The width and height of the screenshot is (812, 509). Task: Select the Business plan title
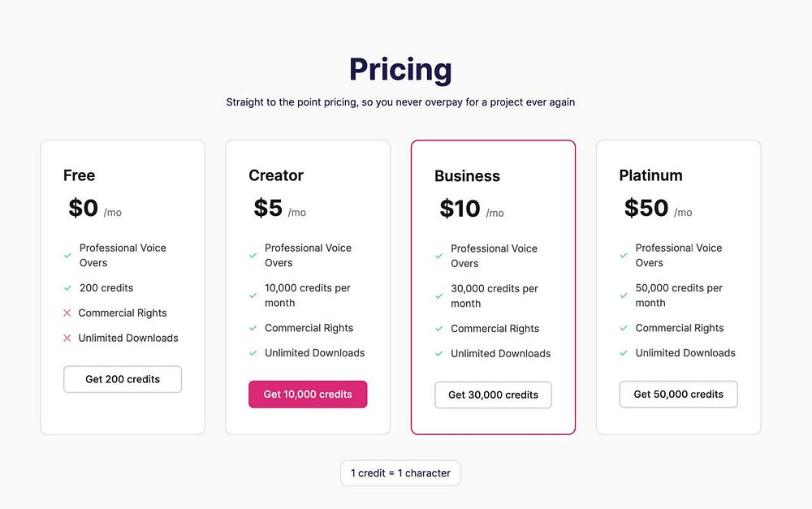[467, 176]
